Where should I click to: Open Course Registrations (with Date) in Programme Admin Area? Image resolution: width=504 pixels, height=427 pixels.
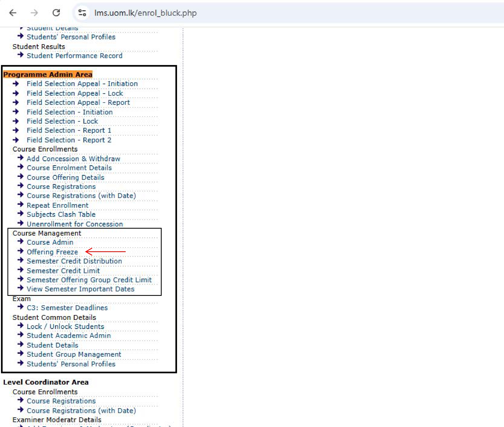pos(81,196)
